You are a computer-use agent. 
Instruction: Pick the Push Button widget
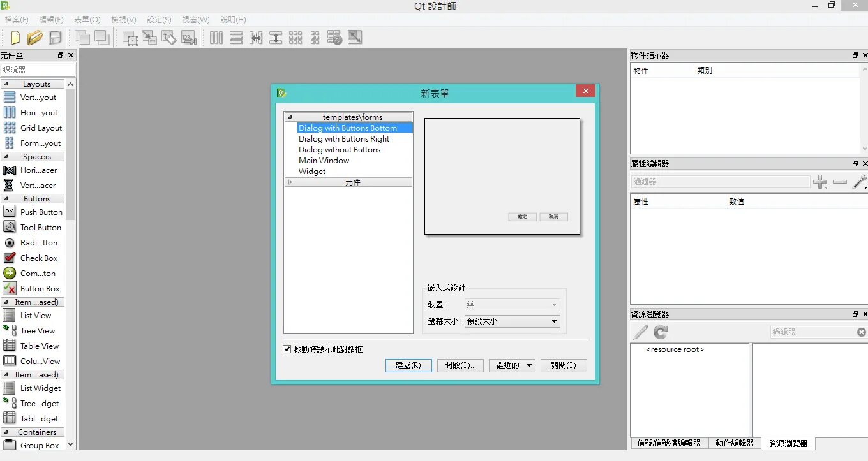tap(33, 212)
